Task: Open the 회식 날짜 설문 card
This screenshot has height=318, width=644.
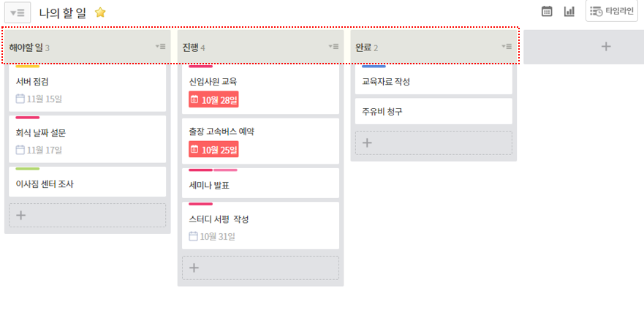Action: pos(87,133)
